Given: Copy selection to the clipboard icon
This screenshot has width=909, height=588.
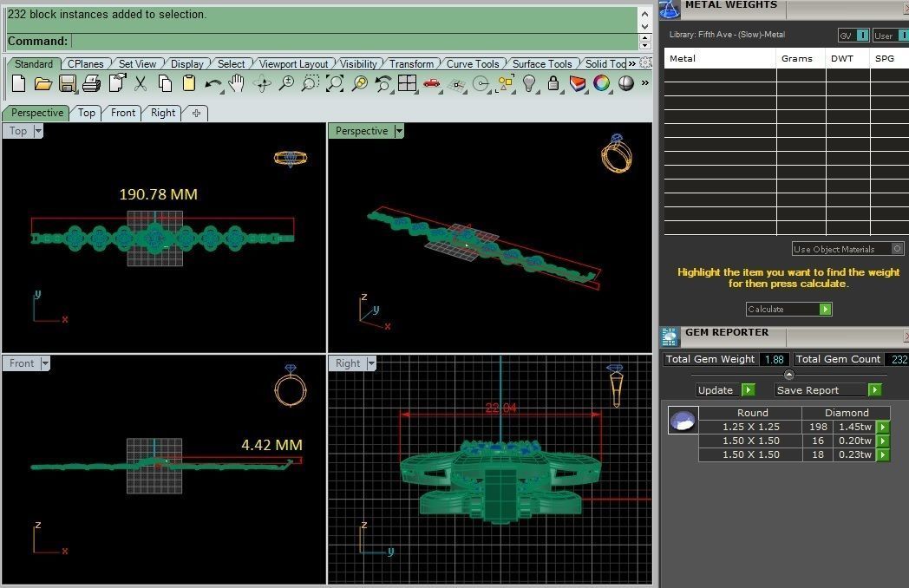Looking at the screenshot, I should point(165,84).
